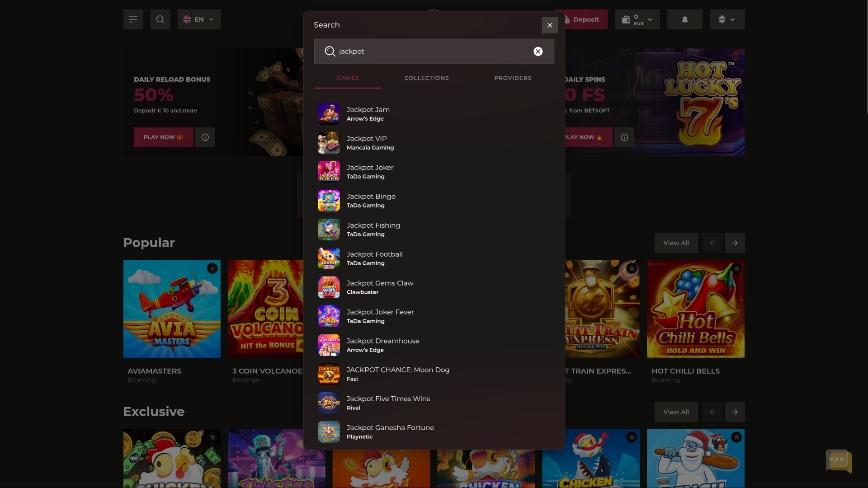Viewport: 868px width, 488px height.
Task: Select Jackpot Dreamhouse result
Action: pyautogui.click(x=434, y=345)
